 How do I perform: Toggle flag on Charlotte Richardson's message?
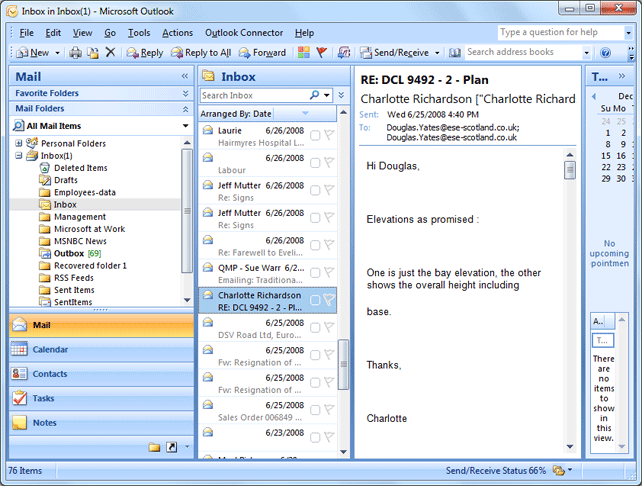click(x=329, y=300)
